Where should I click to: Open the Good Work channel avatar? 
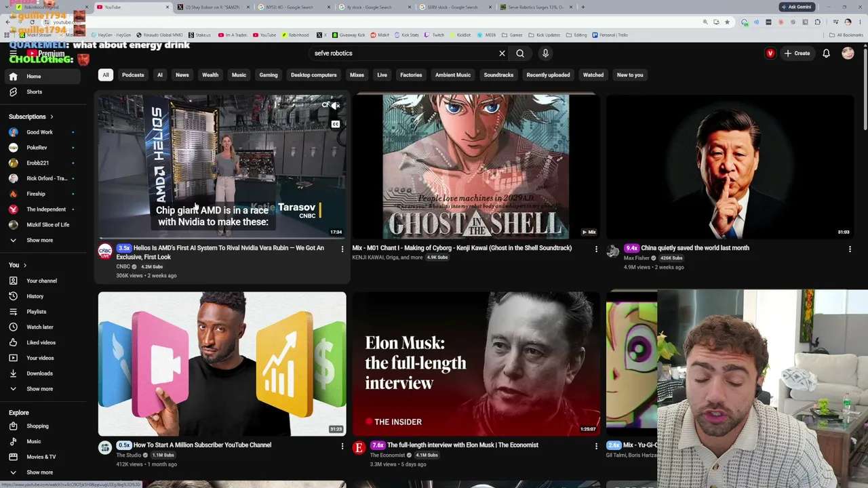click(13, 132)
